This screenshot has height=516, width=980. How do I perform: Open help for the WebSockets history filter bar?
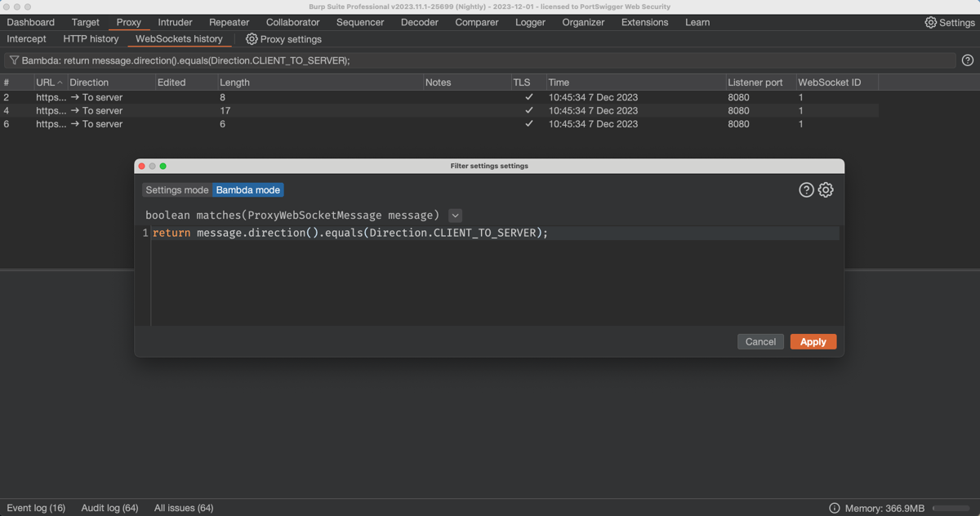pos(968,60)
